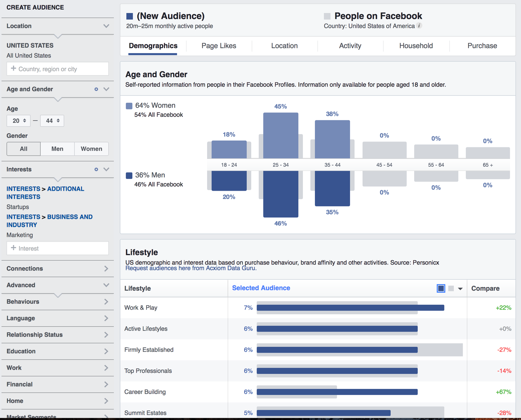The height and width of the screenshot is (420, 521).
Task: Expand the Education section
Action: [x=58, y=351]
